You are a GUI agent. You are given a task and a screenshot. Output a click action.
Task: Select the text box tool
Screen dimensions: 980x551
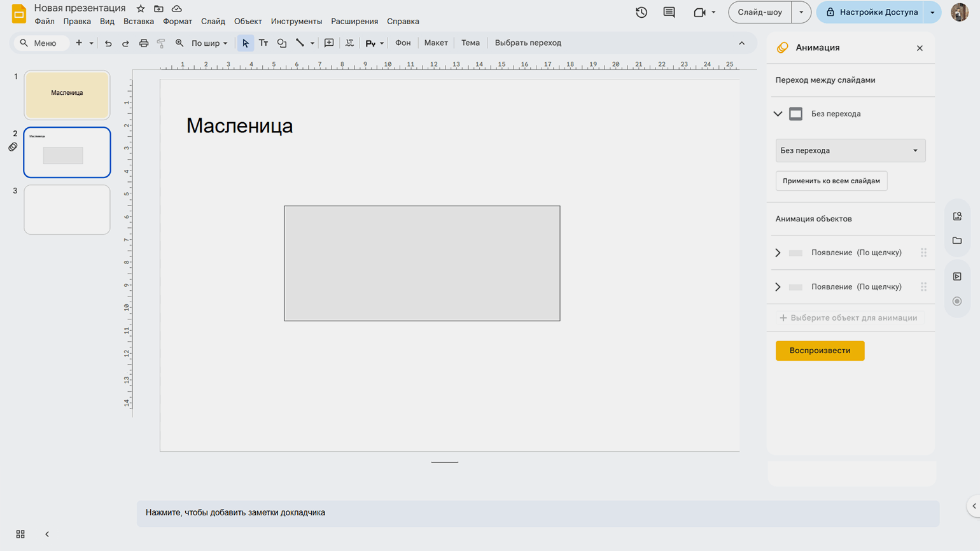click(263, 43)
